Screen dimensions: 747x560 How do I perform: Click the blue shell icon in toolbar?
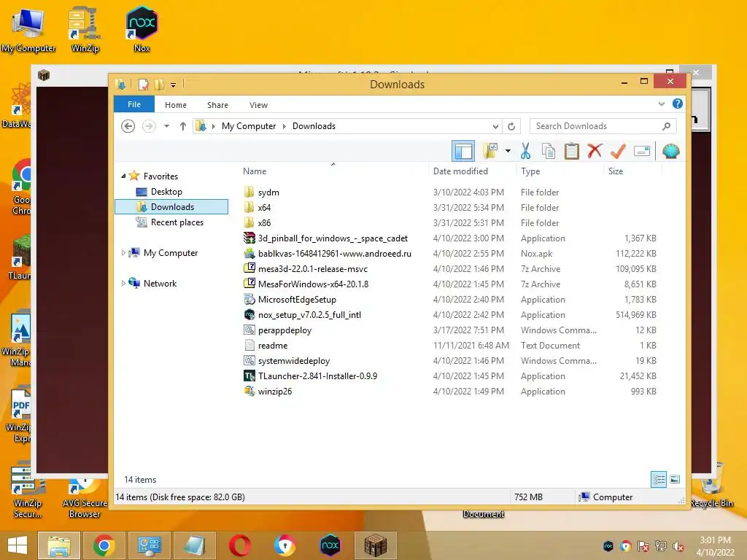671,152
